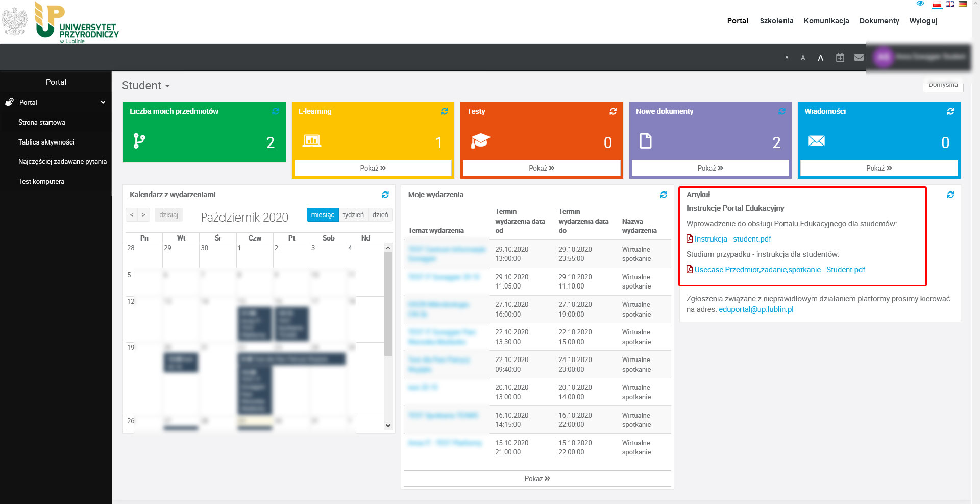Switch calendar to tydzień view

coord(353,215)
